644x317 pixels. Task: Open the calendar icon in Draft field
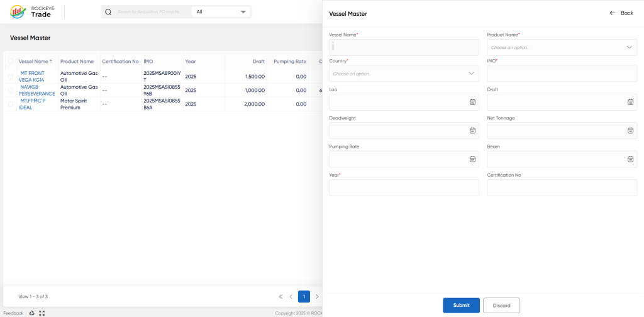point(630,102)
